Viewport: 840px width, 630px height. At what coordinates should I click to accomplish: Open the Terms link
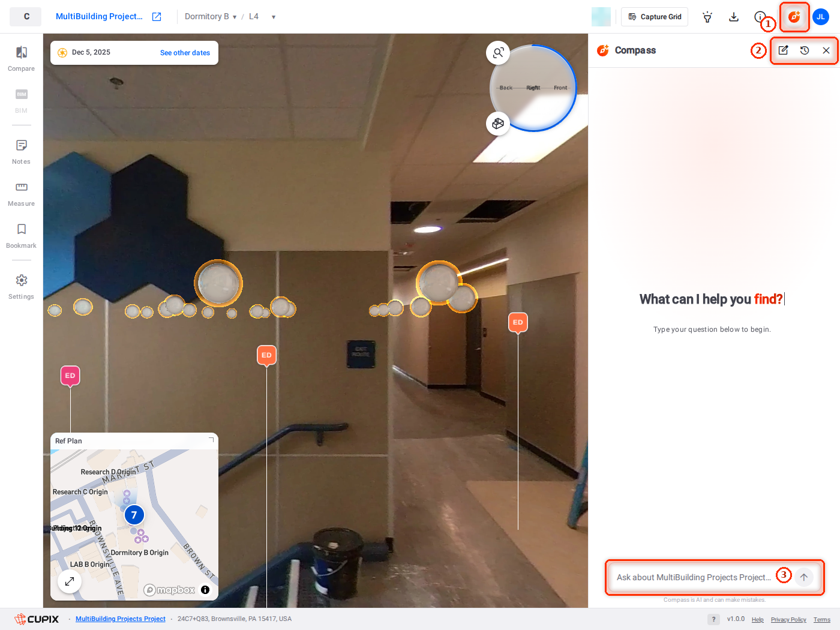[822, 620]
